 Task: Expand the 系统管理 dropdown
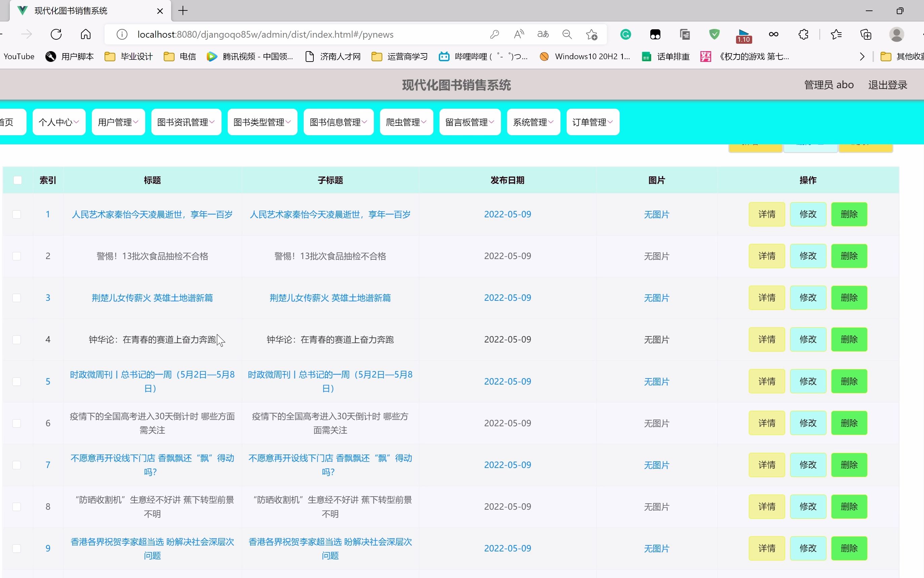533,121
